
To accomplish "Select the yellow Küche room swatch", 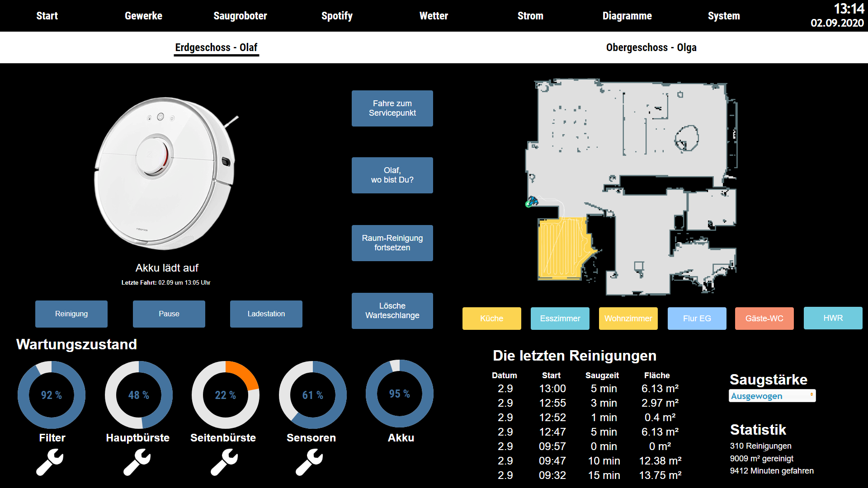I will [x=492, y=319].
